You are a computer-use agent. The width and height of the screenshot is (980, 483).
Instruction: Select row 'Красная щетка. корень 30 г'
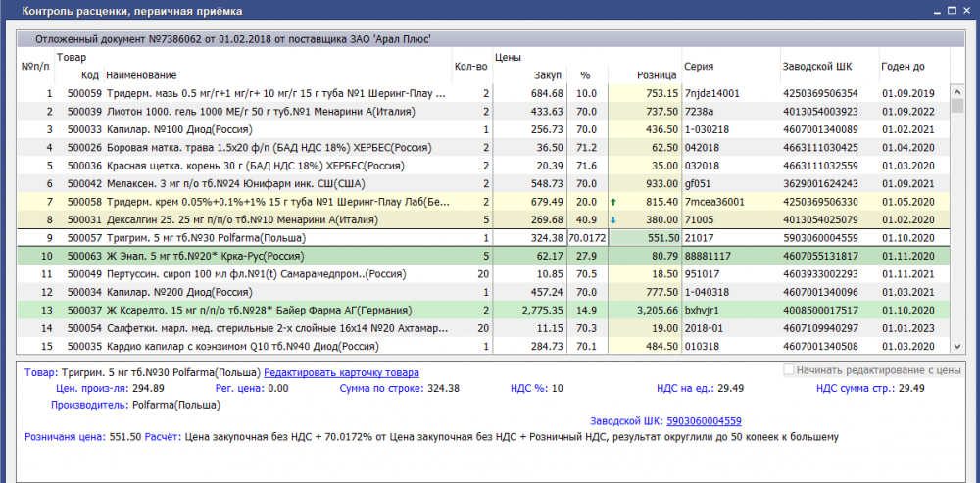tap(484, 167)
